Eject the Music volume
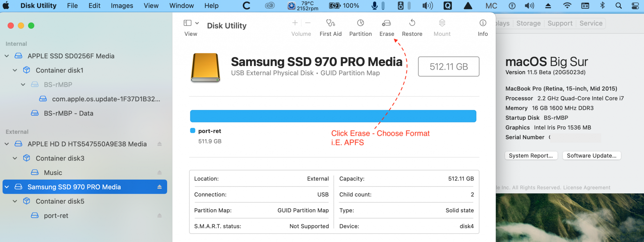The height and width of the screenshot is (242, 644). click(x=159, y=173)
